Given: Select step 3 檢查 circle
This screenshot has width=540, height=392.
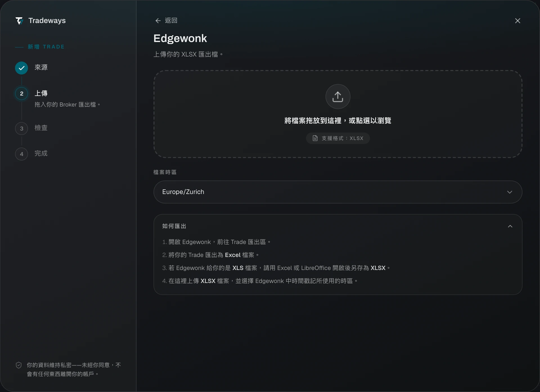Looking at the screenshot, I should (x=22, y=129).
